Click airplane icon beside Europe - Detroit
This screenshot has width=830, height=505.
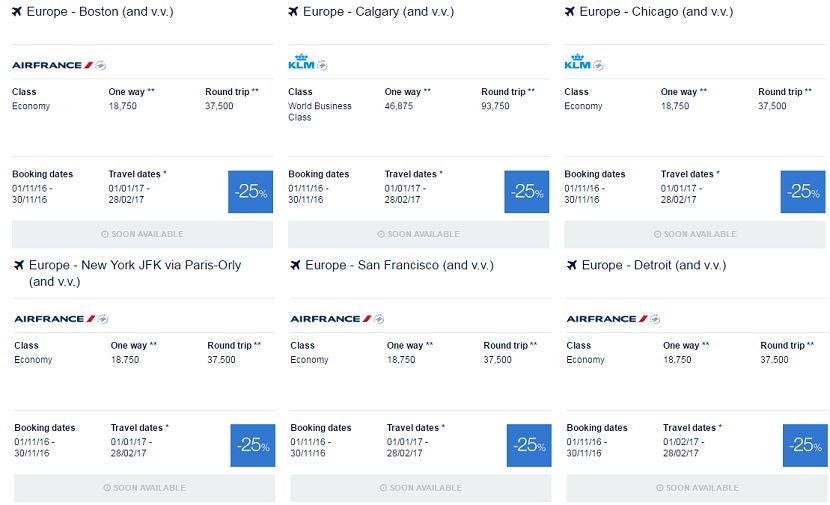(x=572, y=265)
